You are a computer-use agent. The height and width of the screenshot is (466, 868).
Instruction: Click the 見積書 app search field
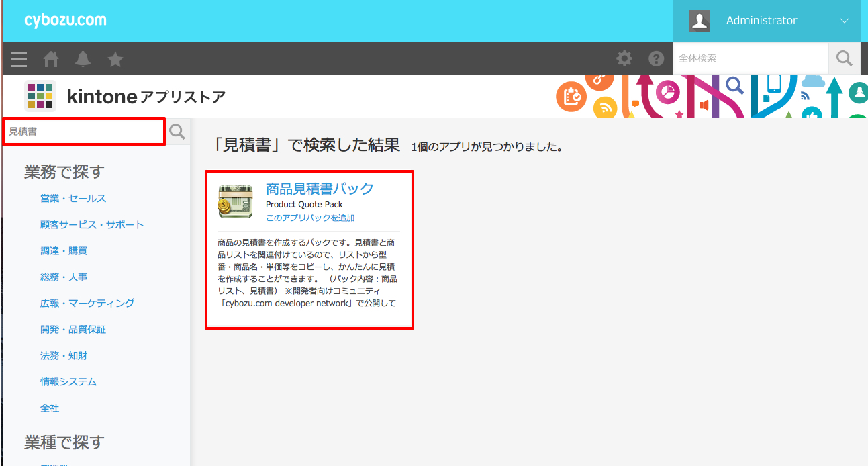click(84, 132)
